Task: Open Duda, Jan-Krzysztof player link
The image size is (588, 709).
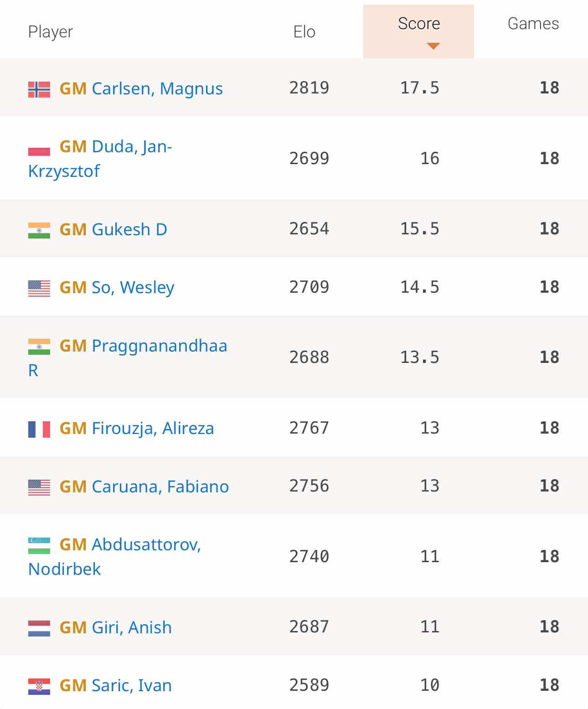Action: tap(100, 159)
